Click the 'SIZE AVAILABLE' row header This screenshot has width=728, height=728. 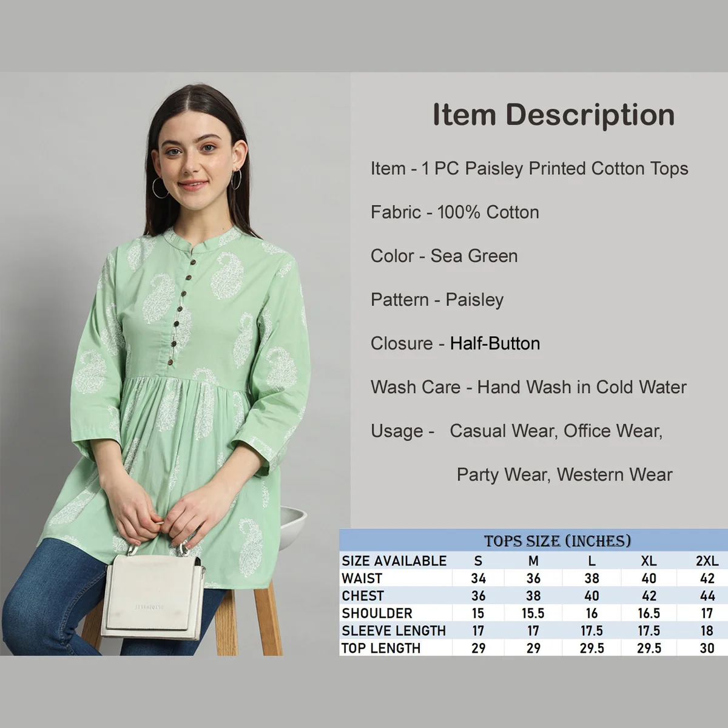(394, 561)
